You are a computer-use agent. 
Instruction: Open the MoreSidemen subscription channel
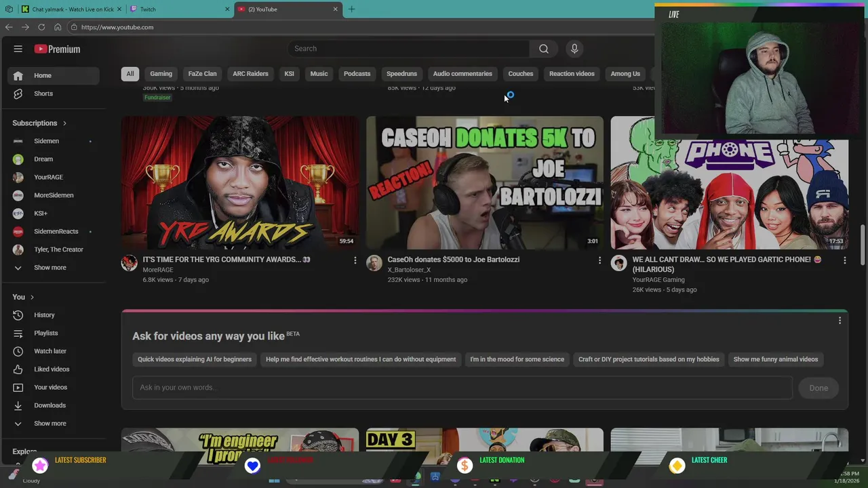tap(54, 195)
